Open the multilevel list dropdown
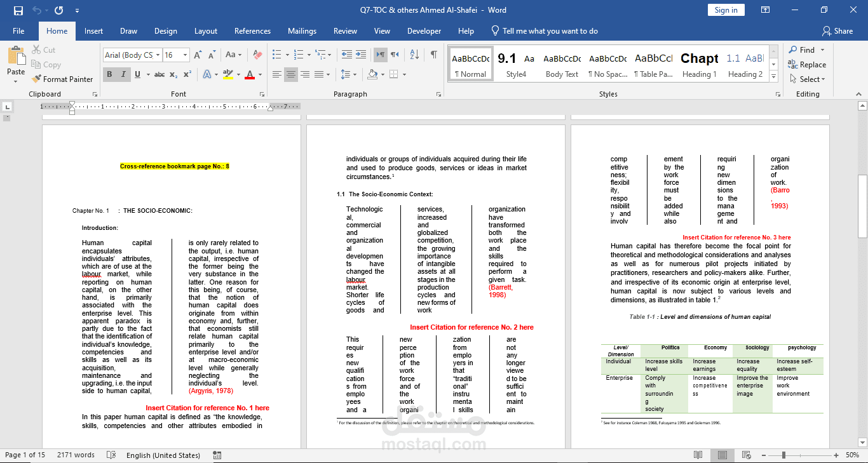The image size is (868, 463). click(x=329, y=55)
